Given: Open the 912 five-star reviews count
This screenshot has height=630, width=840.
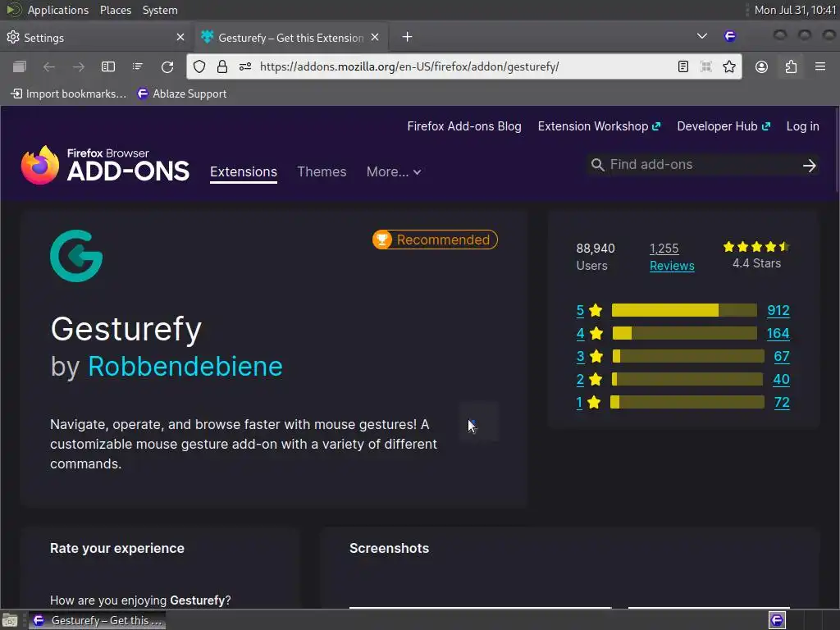Looking at the screenshot, I should point(778,311).
